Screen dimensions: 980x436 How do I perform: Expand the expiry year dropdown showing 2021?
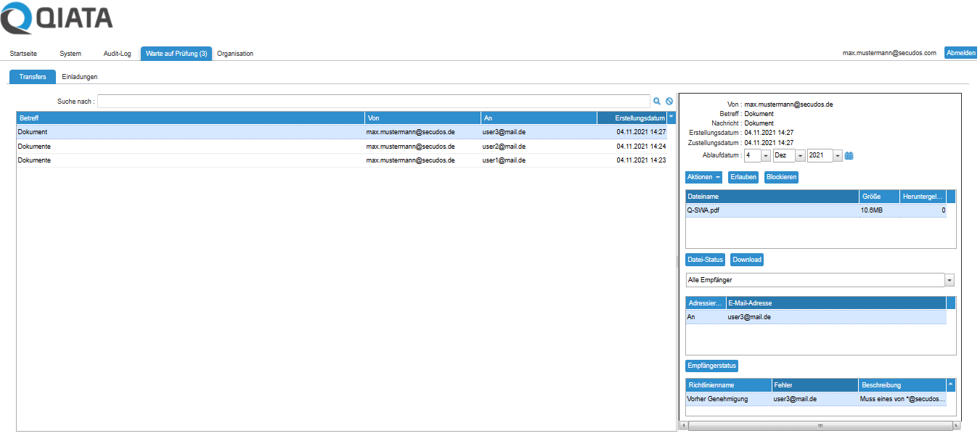point(837,155)
